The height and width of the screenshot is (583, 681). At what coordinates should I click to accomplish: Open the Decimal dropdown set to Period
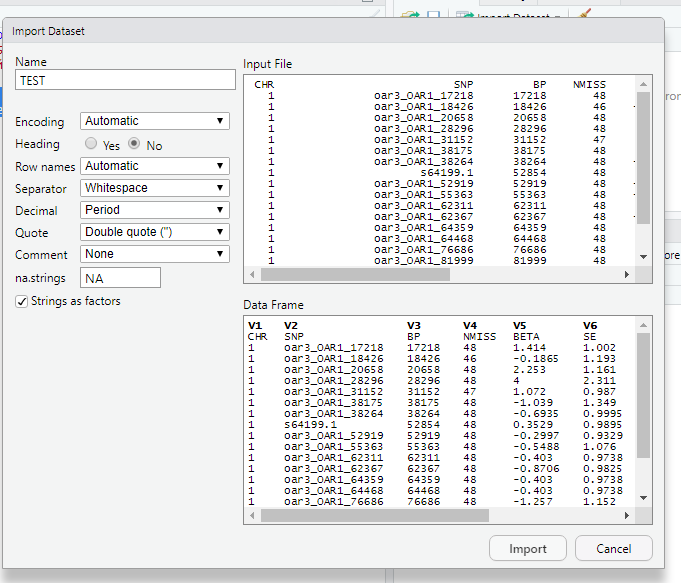(x=155, y=210)
